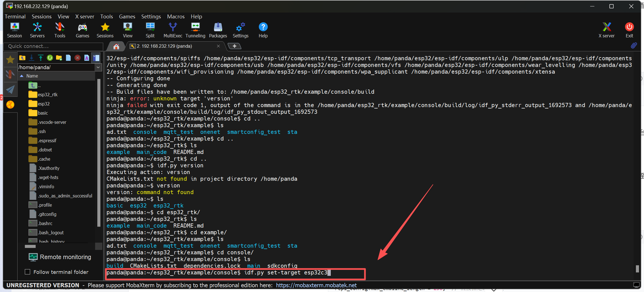Click the Split terminal icon
644x292 pixels.
coord(150,30)
